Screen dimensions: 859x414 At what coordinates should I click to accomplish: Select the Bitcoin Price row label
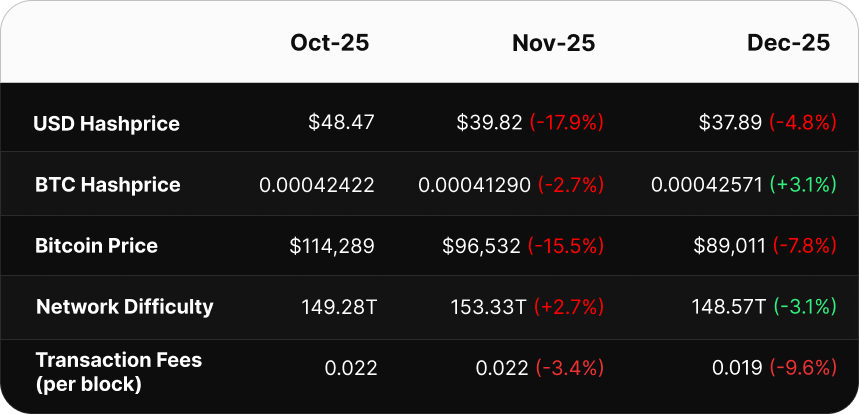click(x=96, y=246)
